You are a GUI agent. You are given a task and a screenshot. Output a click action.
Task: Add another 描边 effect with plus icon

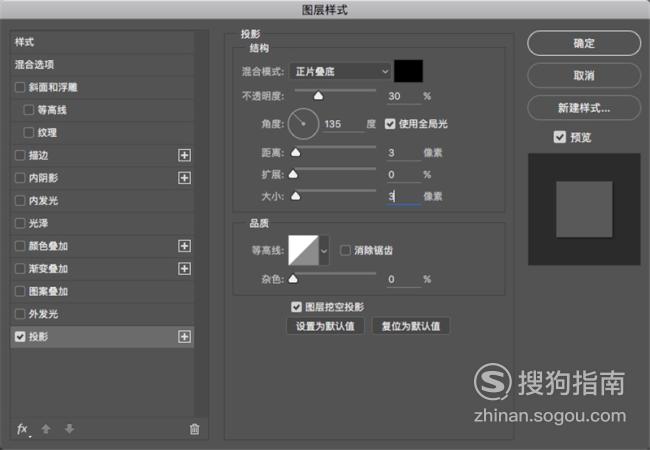point(184,155)
